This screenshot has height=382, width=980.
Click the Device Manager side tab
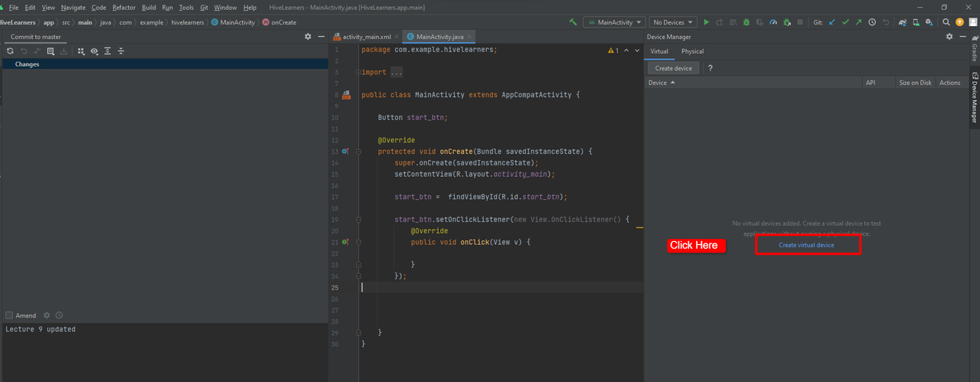tap(974, 97)
